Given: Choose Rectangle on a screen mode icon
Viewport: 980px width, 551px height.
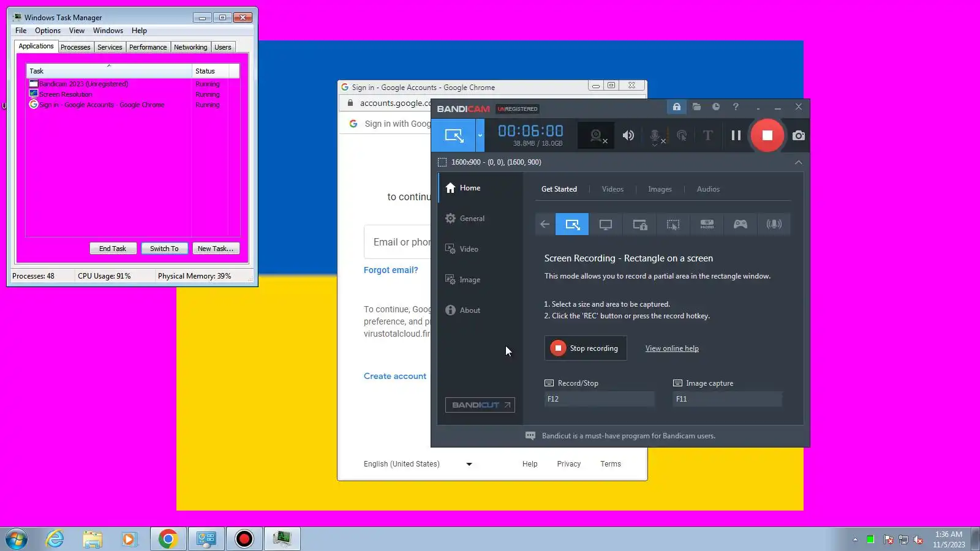Looking at the screenshot, I should (572, 224).
